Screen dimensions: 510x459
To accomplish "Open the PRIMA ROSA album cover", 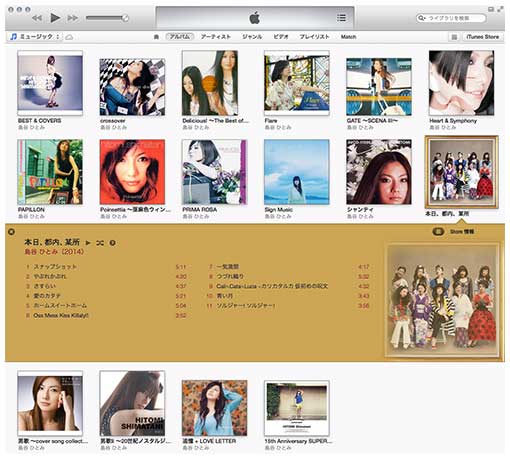I will click(x=214, y=172).
